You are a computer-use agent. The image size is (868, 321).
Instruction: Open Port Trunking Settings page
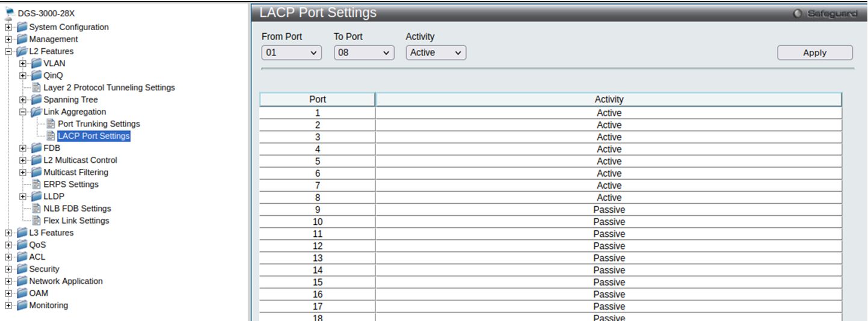click(x=99, y=124)
